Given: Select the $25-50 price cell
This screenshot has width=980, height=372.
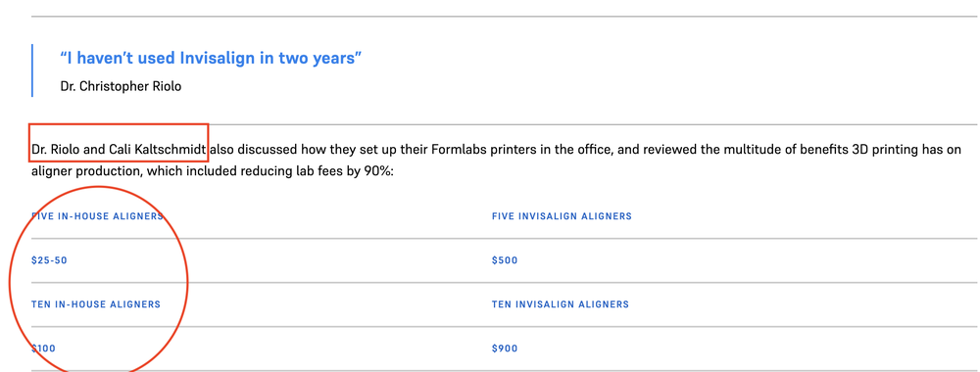Looking at the screenshot, I should (49, 260).
